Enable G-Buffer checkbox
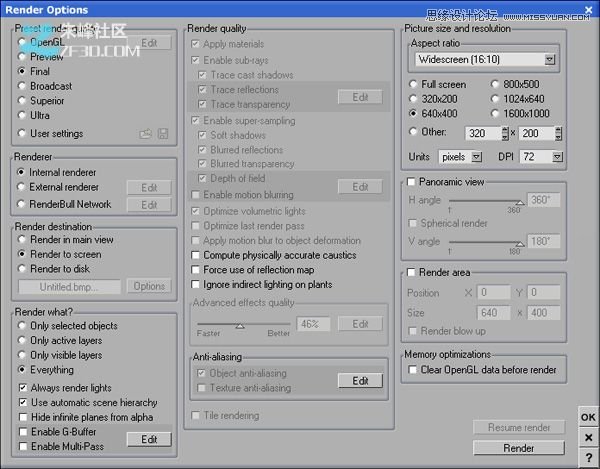This screenshot has width=600, height=469. coord(23,432)
